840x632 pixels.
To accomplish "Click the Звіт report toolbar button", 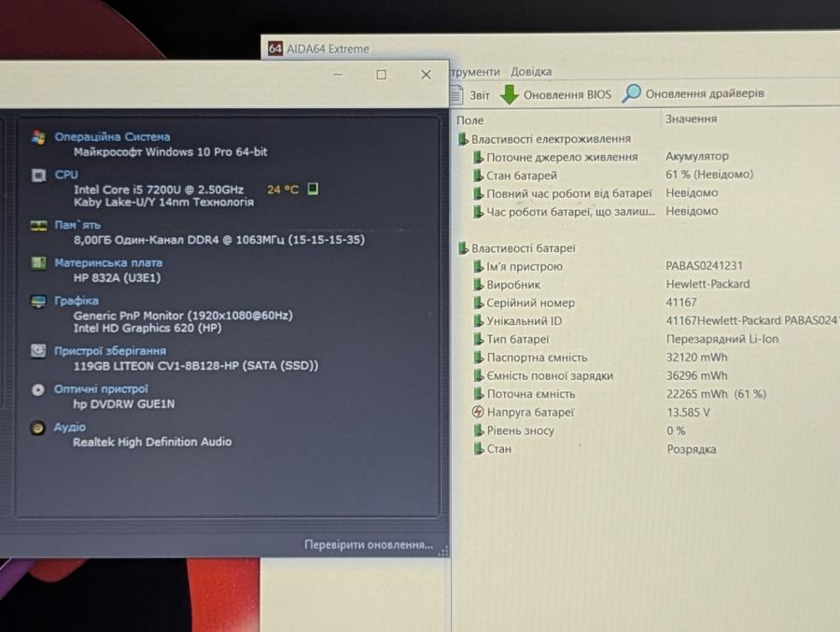I will (469, 95).
